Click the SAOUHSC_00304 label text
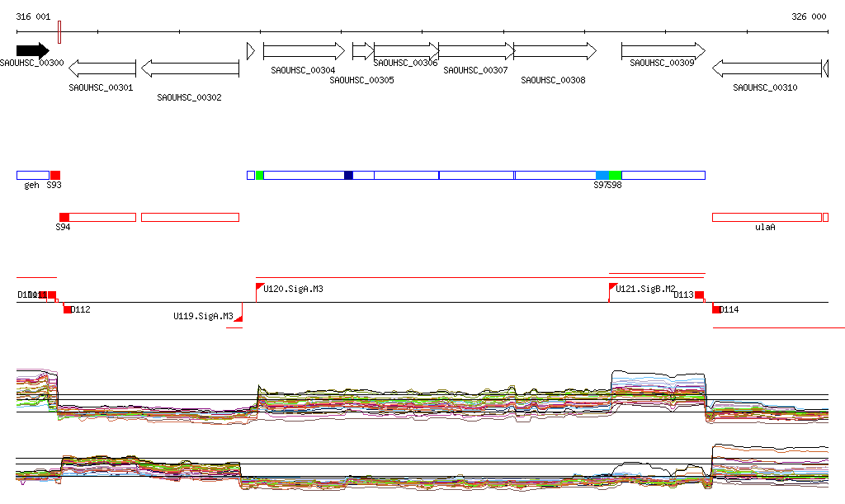This screenshot has height=504, width=845. click(303, 71)
